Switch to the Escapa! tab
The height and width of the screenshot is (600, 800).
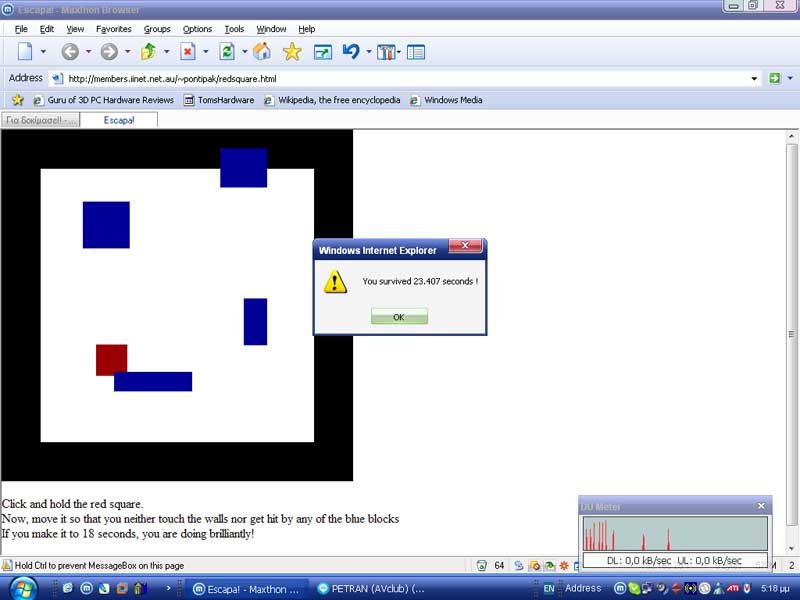coord(118,120)
